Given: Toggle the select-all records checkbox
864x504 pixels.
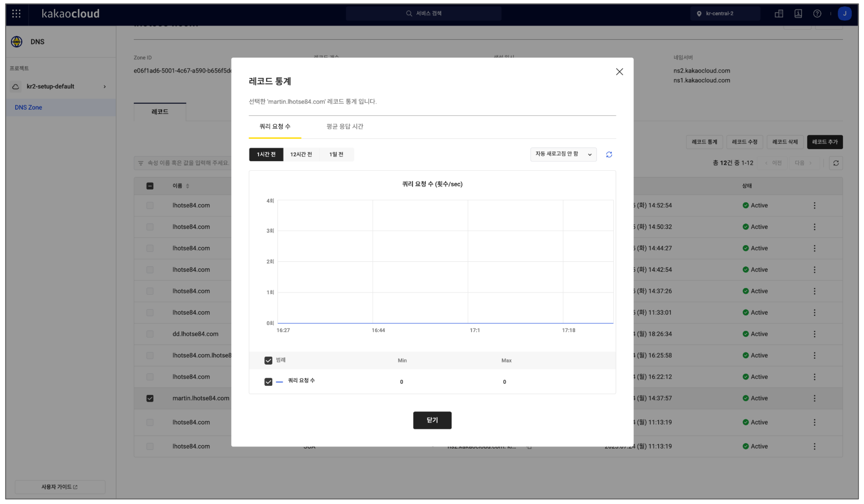Looking at the screenshot, I should pyautogui.click(x=150, y=186).
